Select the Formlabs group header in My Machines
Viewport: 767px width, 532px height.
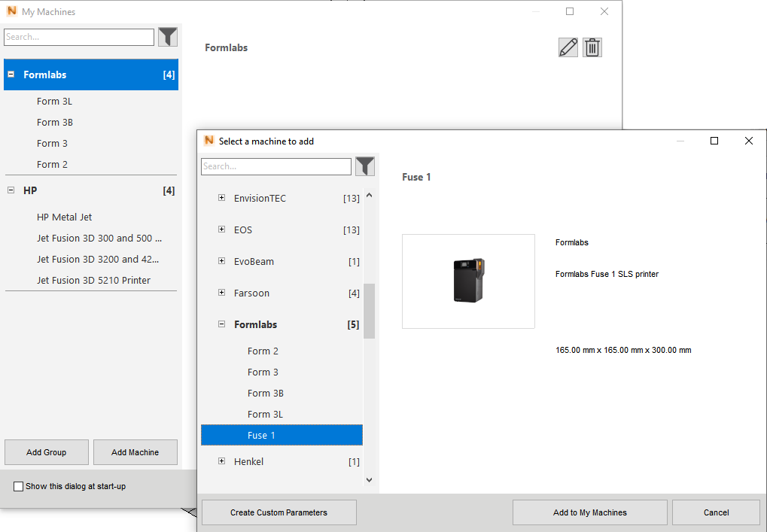(91, 74)
